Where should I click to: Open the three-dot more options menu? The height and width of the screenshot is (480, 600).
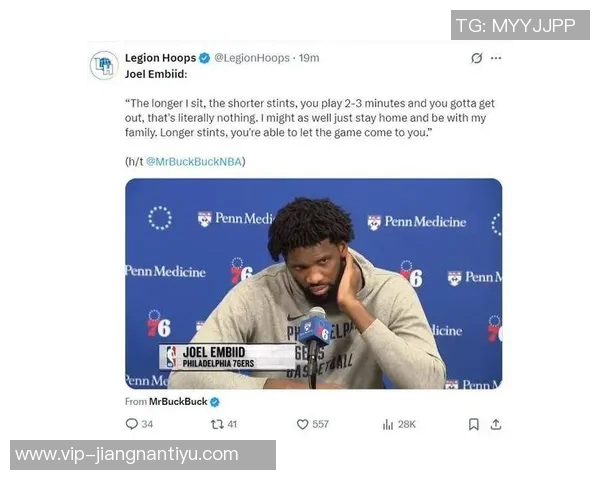(x=496, y=58)
